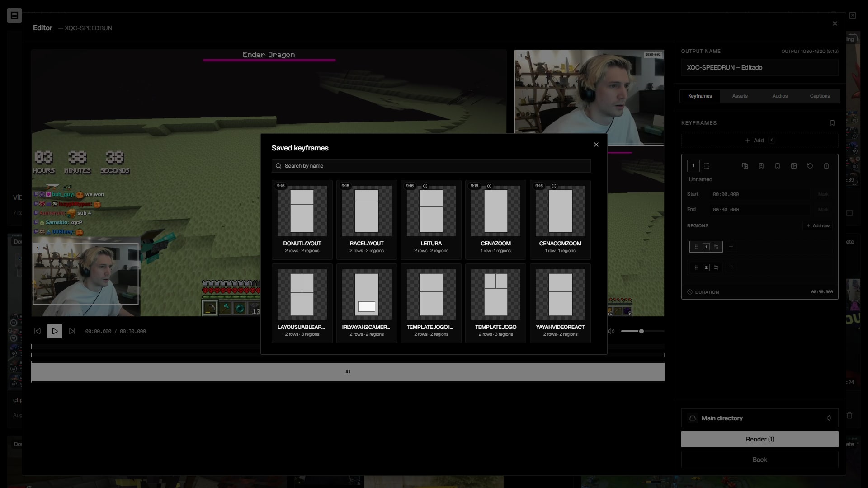The image size is (868, 488).
Task: Click the plus button after region 1
Action: [731, 246]
